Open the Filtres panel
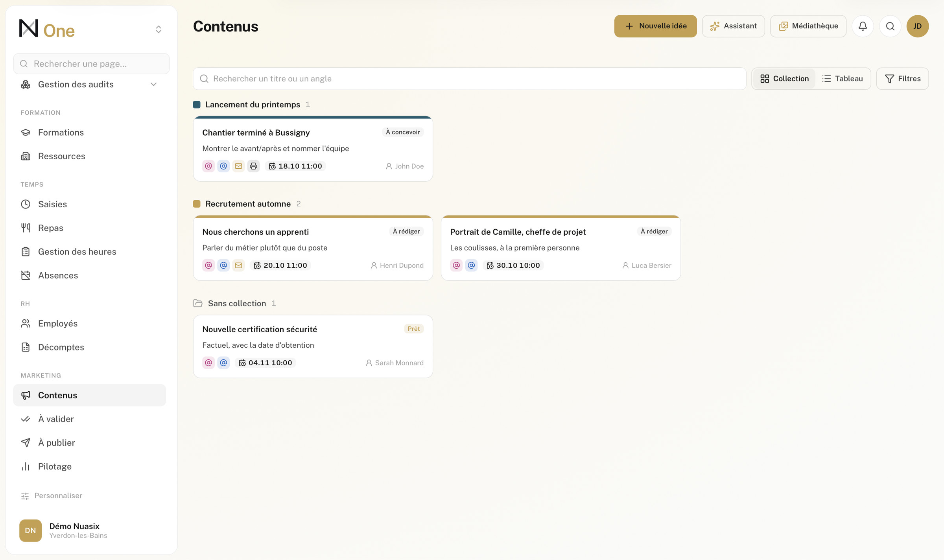 902,79
